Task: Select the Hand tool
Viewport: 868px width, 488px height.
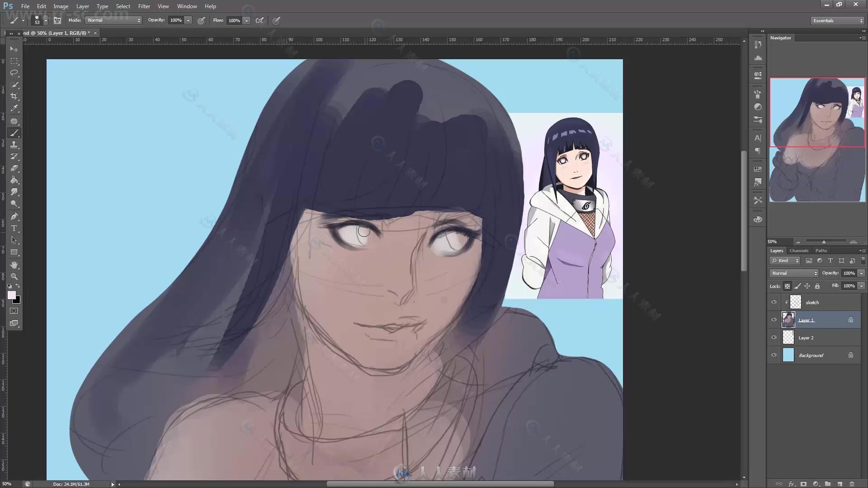Action: pos(14,264)
